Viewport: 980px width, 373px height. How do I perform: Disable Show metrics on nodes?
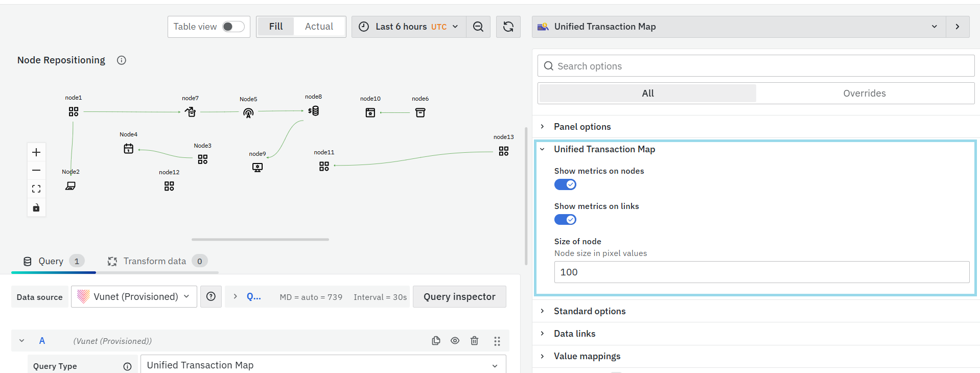pyautogui.click(x=565, y=184)
